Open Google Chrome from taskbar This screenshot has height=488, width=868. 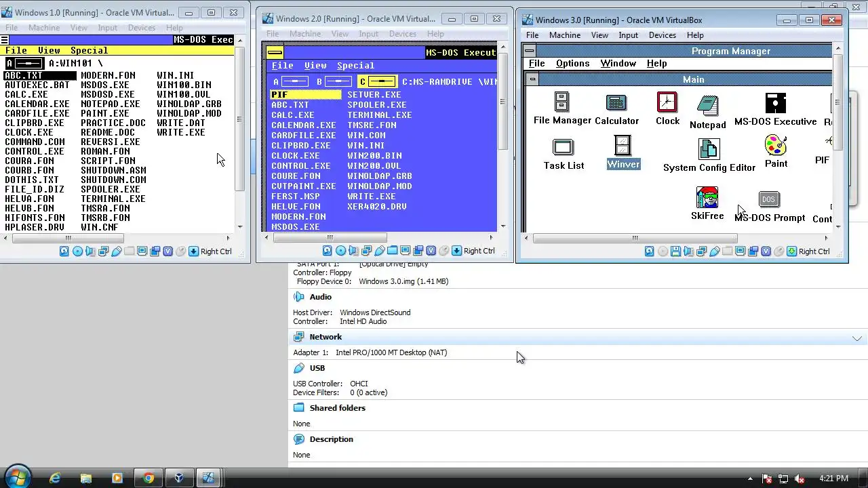[148, 478]
